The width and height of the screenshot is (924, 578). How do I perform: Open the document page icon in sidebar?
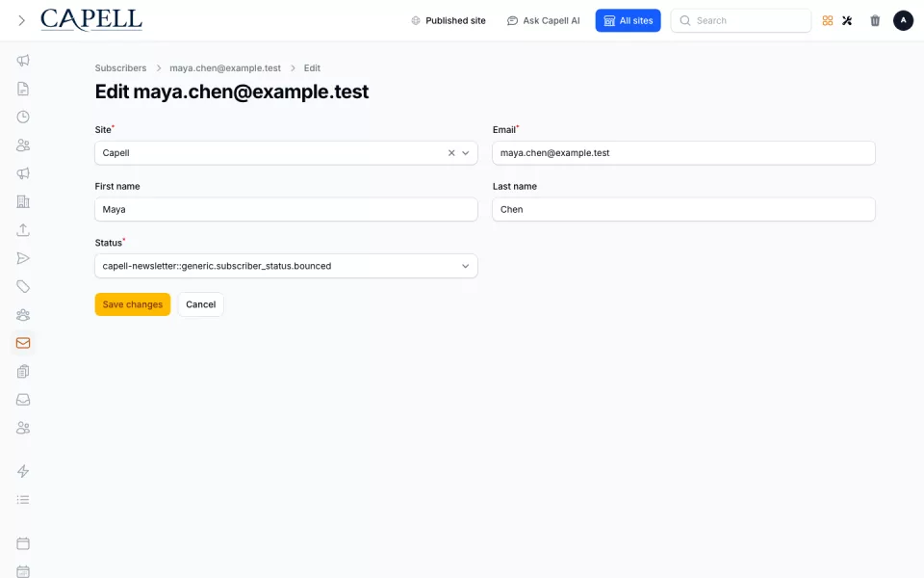tap(23, 89)
